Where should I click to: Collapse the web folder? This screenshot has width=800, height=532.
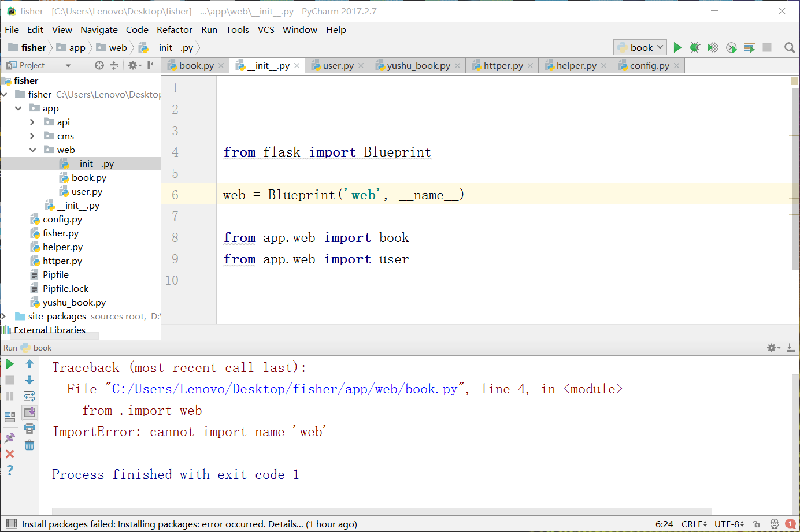32,150
